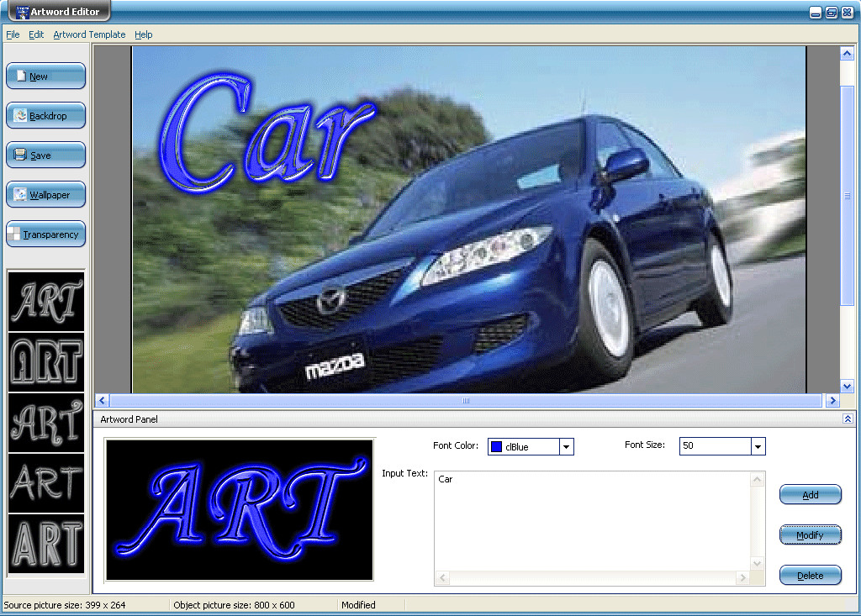Viewport: 861px width, 616px height.
Task: Open the File menu
Action: 13,34
